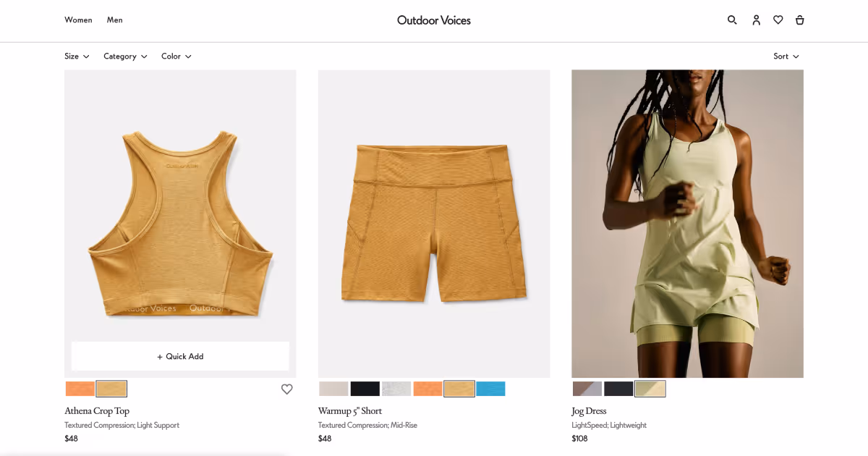Select dark navy swatch for Jog Dress
This screenshot has width=868, height=456.
[x=618, y=389]
